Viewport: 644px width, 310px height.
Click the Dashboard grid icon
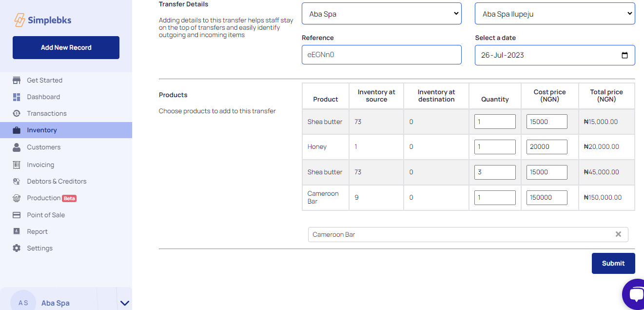click(x=17, y=97)
